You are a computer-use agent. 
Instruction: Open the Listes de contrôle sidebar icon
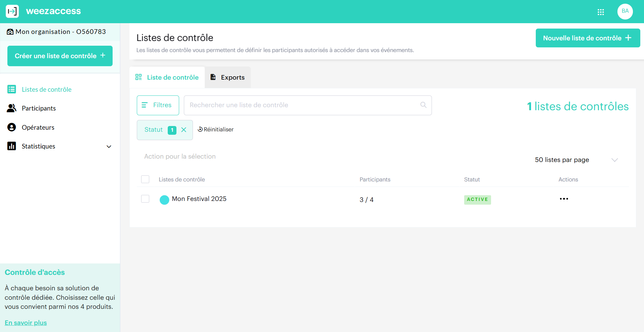(x=12, y=89)
